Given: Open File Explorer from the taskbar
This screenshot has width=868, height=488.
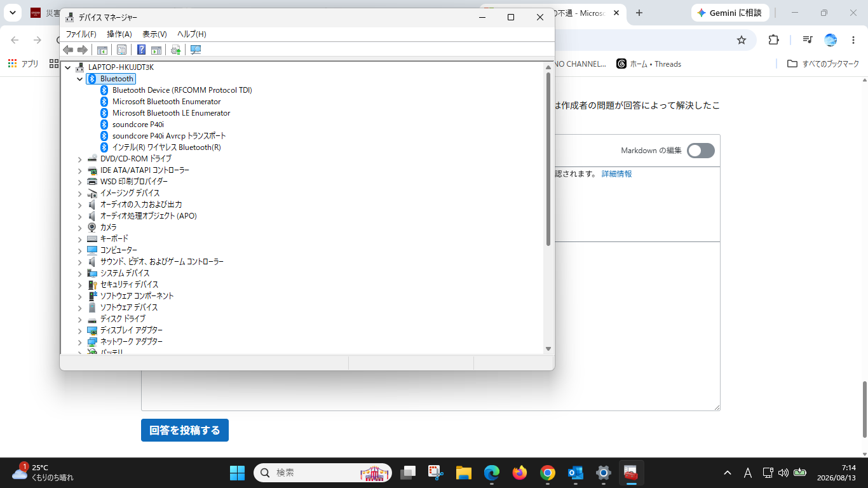Looking at the screenshot, I should coord(464,473).
